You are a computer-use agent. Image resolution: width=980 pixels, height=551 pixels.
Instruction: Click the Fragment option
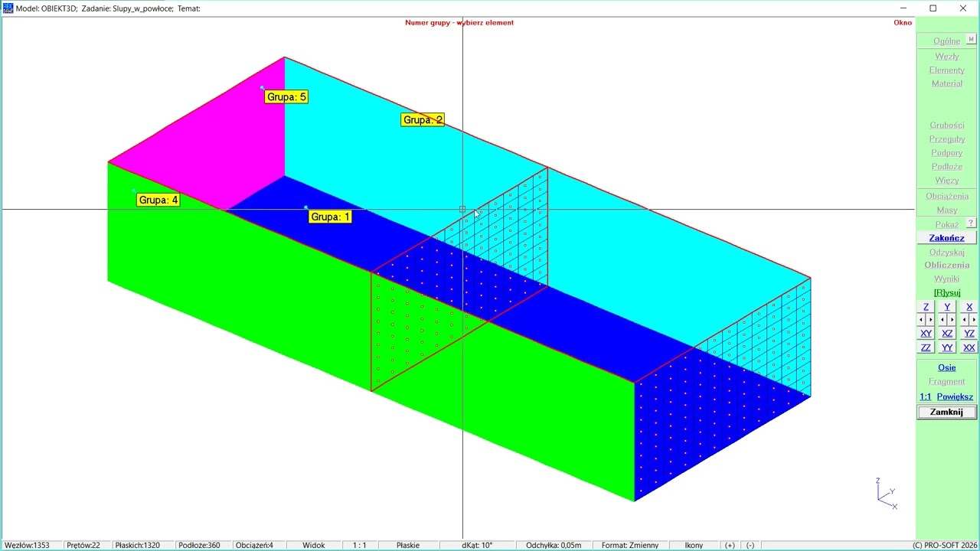tap(947, 381)
